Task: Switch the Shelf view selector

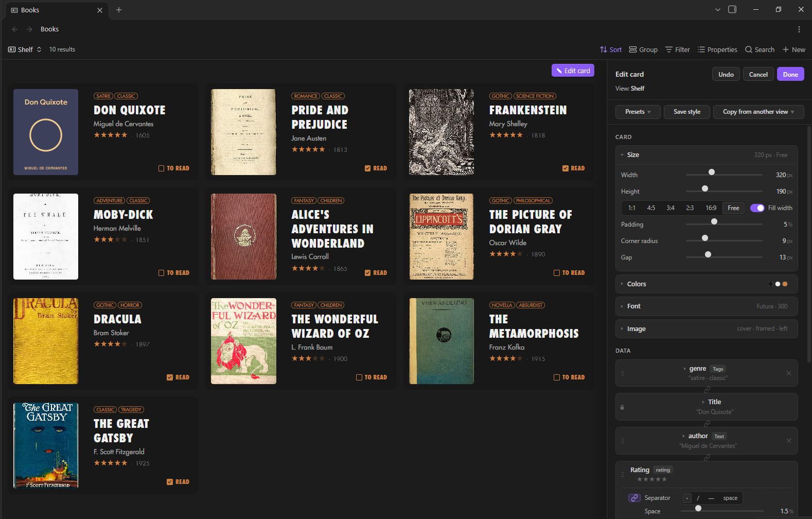Action: coord(25,49)
